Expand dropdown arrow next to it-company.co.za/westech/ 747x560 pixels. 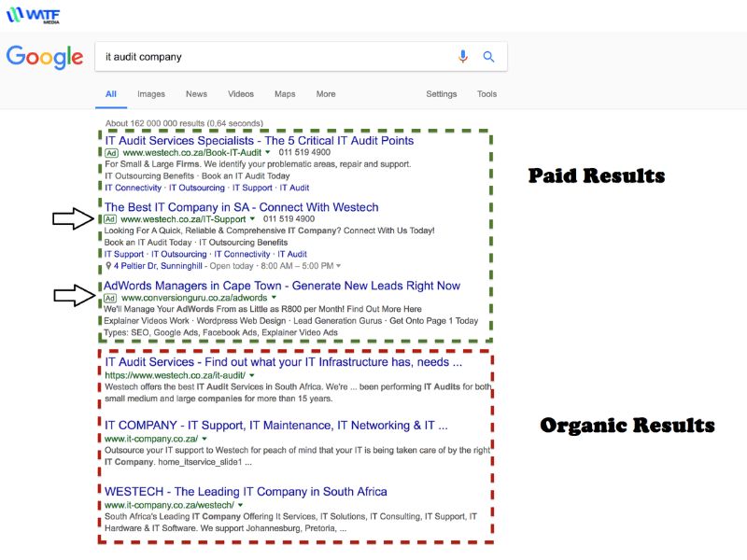coord(240,505)
